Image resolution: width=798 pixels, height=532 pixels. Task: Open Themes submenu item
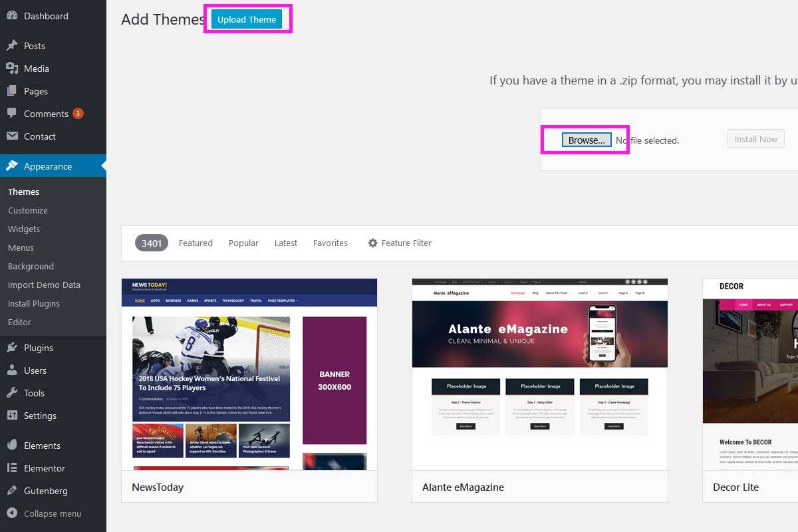[24, 192]
